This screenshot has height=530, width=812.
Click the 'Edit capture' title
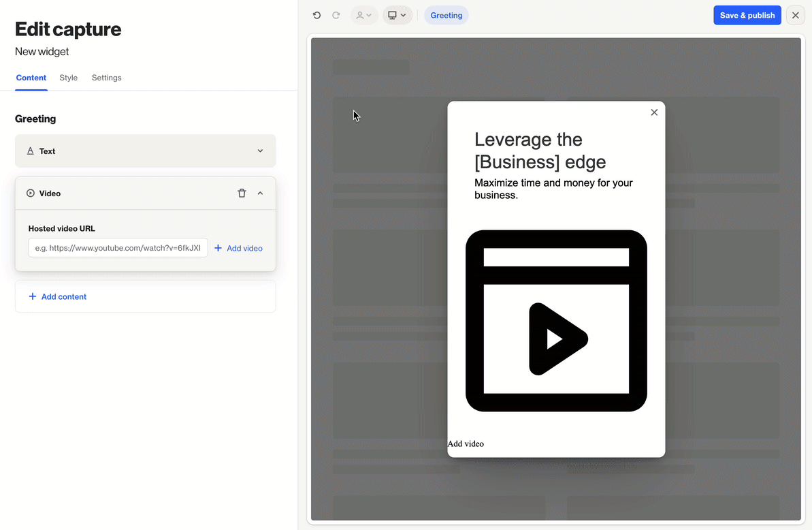(68, 29)
